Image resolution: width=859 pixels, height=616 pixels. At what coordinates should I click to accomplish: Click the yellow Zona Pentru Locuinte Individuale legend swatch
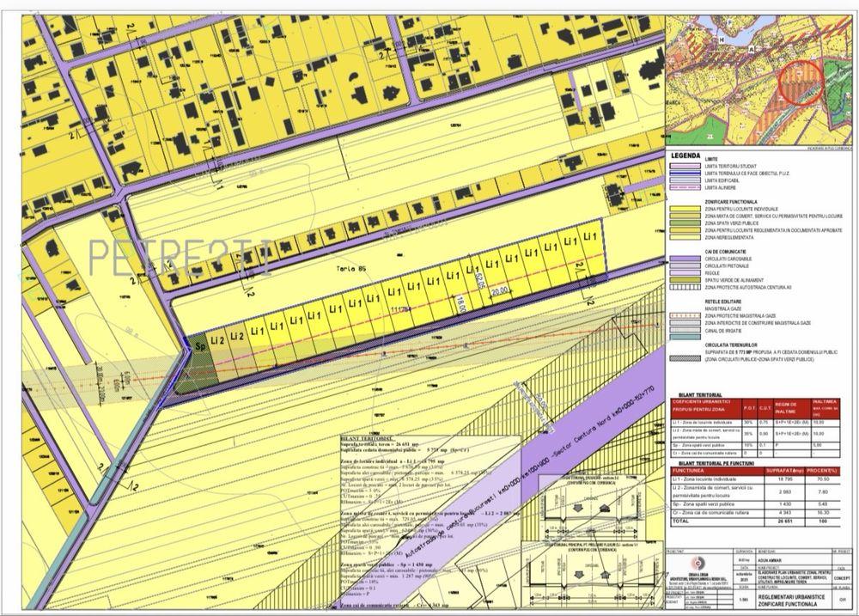(x=685, y=209)
